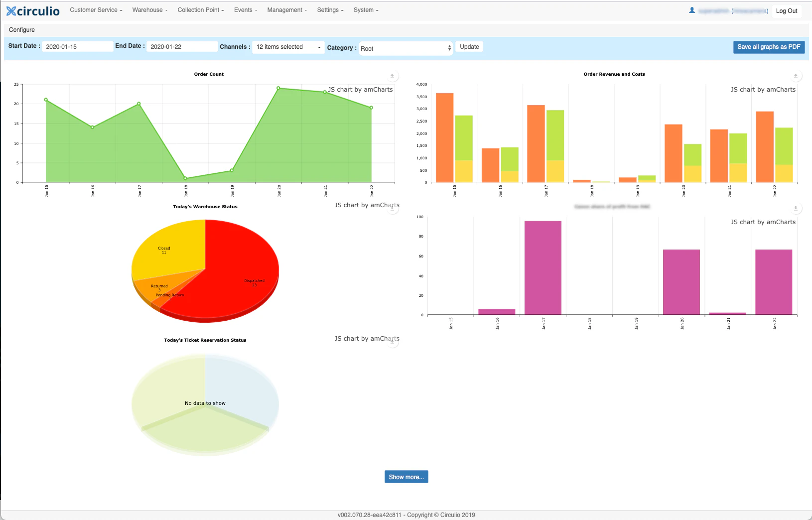Log out of Circulio
Viewport: 812px width, 520px height.
[787, 10]
